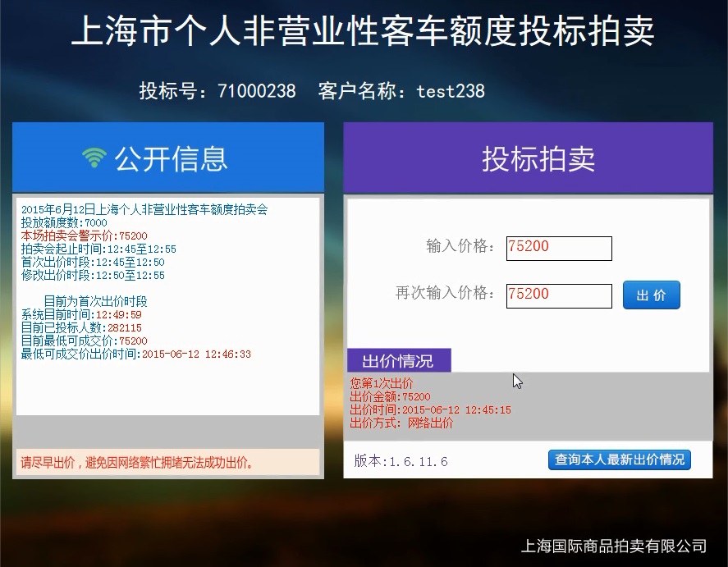This screenshot has width=728, height=567.
Task: Click the auction title line 2015年6月12日上海个人非营业性客车额度拍卖会
Action: click(144, 210)
